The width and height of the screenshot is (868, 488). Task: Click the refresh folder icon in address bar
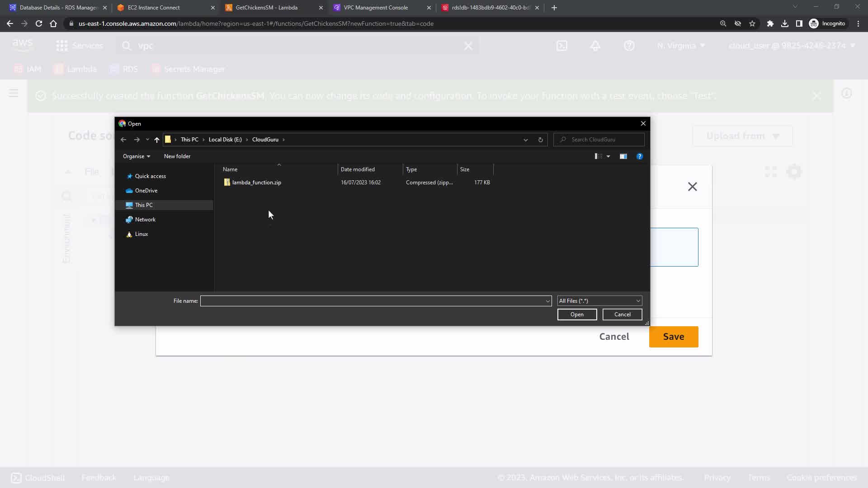point(540,140)
